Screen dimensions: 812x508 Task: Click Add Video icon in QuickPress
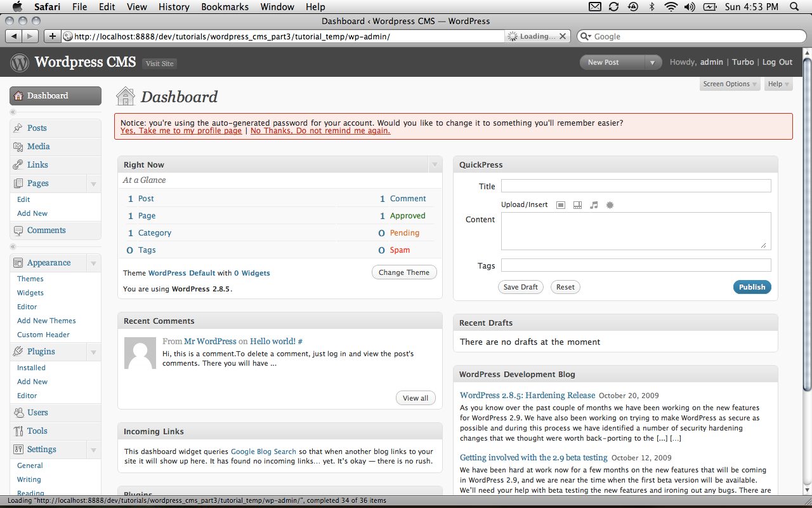click(x=577, y=205)
